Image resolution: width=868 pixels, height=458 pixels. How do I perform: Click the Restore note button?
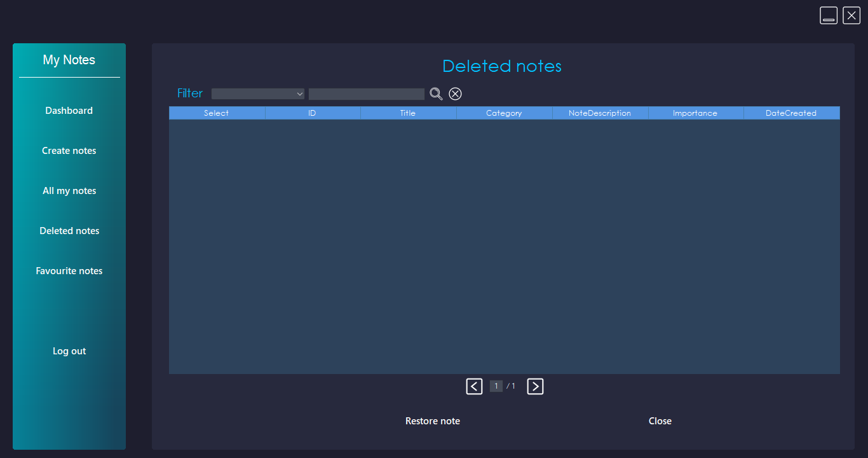pyautogui.click(x=433, y=421)
